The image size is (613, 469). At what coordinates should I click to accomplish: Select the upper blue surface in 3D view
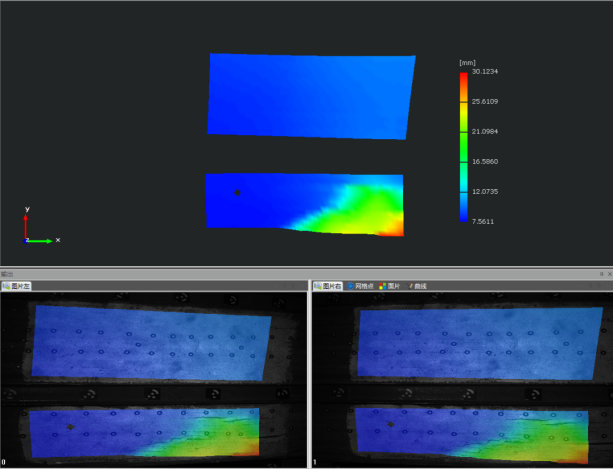(310, 94)
